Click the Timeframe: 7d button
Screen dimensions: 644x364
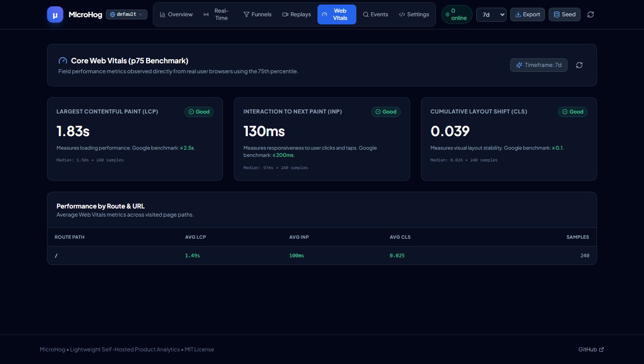click(x=539, y=65)
